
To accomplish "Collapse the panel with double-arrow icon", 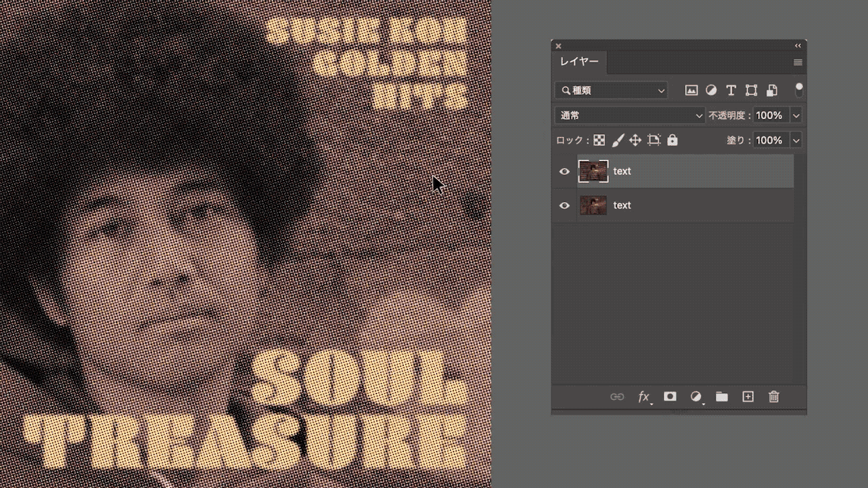I will click(798, 45).
